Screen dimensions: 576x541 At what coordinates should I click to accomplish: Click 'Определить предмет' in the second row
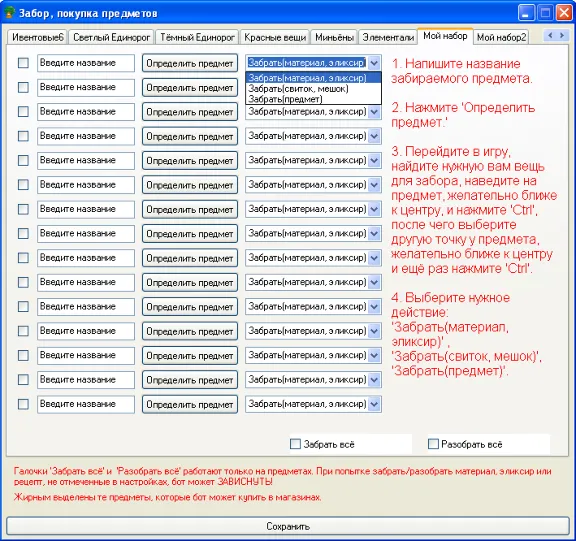[x=190, y=88]
